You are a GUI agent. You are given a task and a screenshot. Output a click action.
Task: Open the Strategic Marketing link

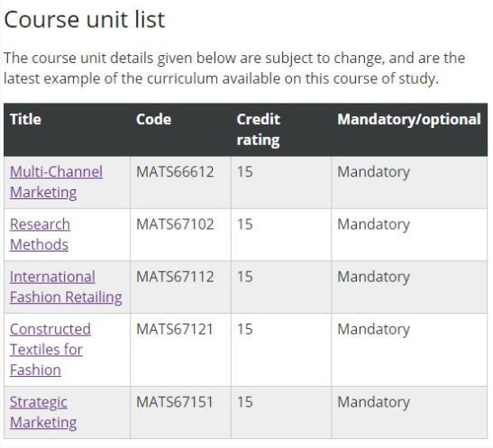coord(43,412)
